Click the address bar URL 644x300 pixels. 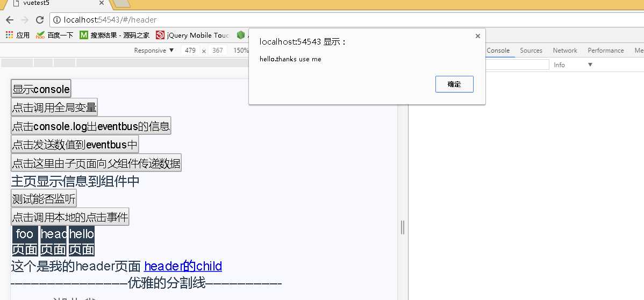[110, 20]
